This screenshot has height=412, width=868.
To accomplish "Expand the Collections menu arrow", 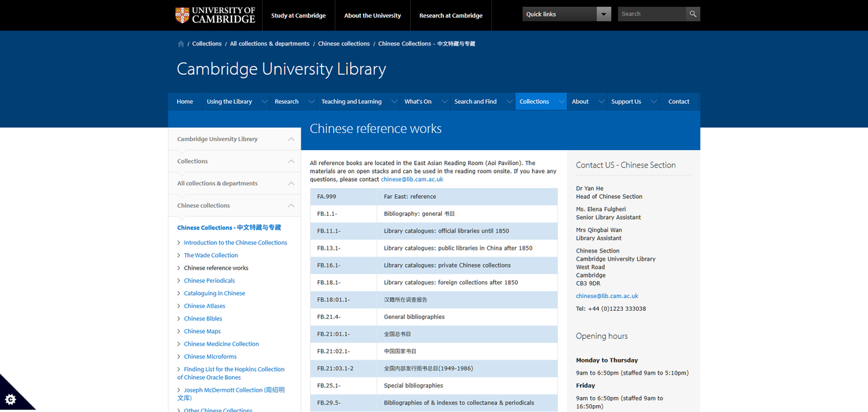I will (561, 102).
